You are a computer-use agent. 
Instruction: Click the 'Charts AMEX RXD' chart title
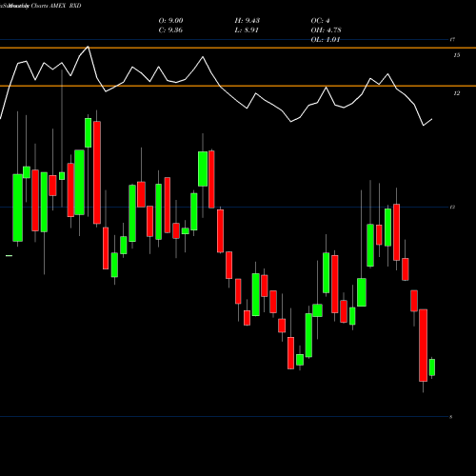(56, 6)
